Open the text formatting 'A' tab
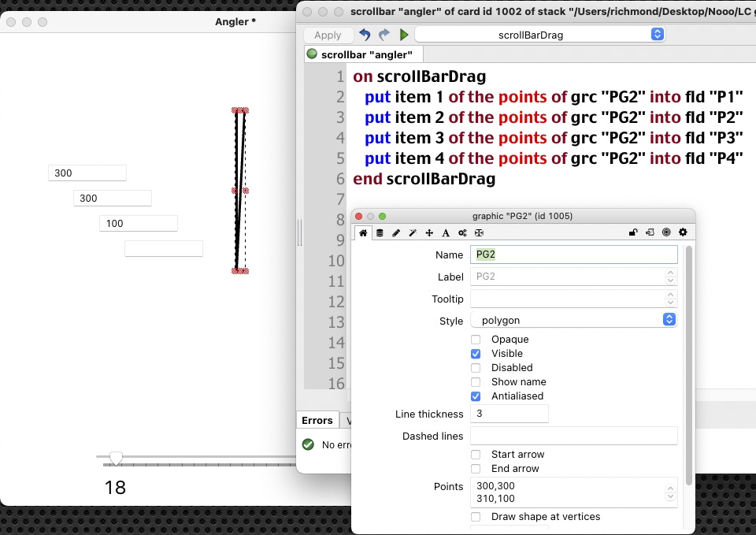 (446, 232)
